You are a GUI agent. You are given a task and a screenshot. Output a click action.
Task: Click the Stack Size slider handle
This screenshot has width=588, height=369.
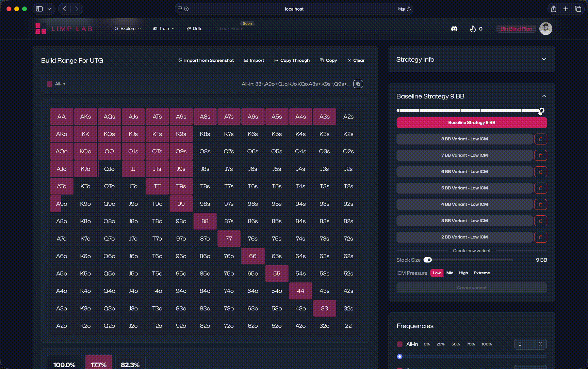[428, 260]
